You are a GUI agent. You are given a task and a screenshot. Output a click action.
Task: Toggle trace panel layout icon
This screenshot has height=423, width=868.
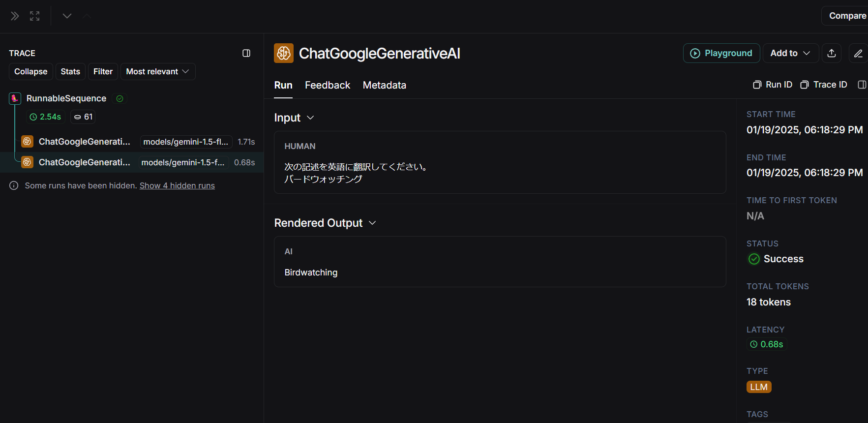coord(246,53)
